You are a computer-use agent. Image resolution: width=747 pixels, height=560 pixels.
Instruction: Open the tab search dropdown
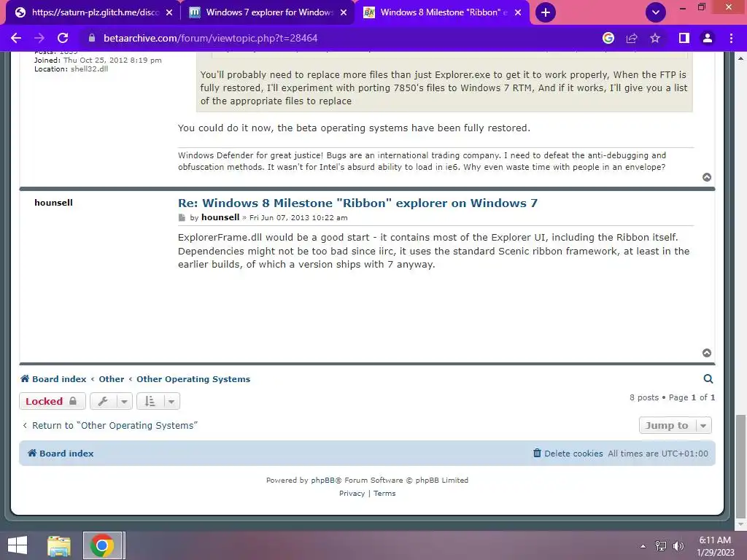pos(656,12)
